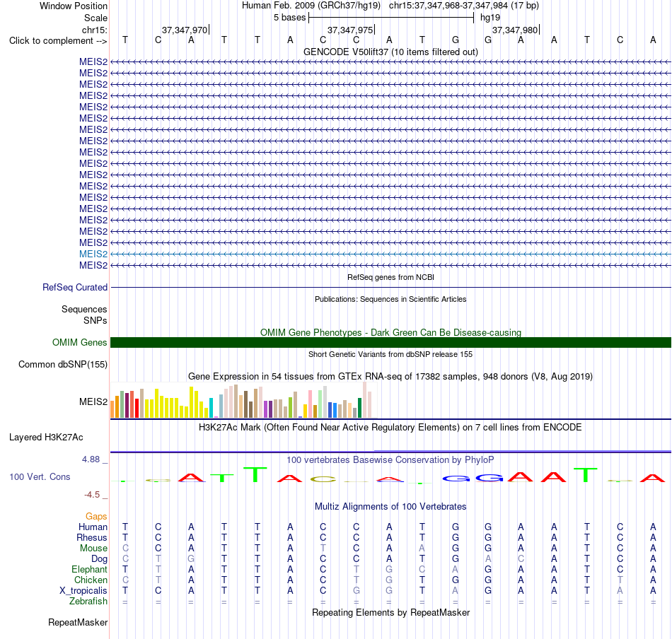Click the Human species label in Multiz alignment
This screenshot has height=639, width=672.
pyautogui.click(x=93, y=527)
